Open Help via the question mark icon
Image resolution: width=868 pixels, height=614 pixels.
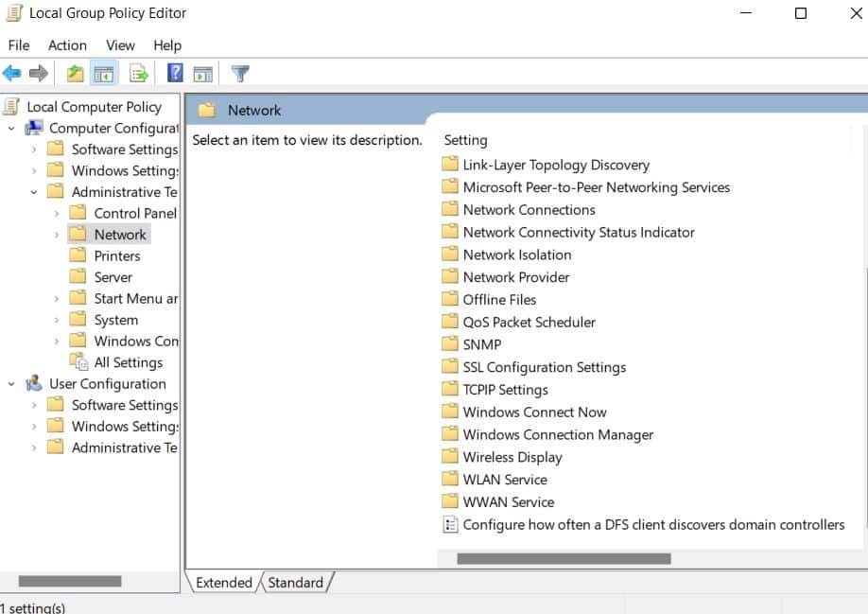coord(175,73)
